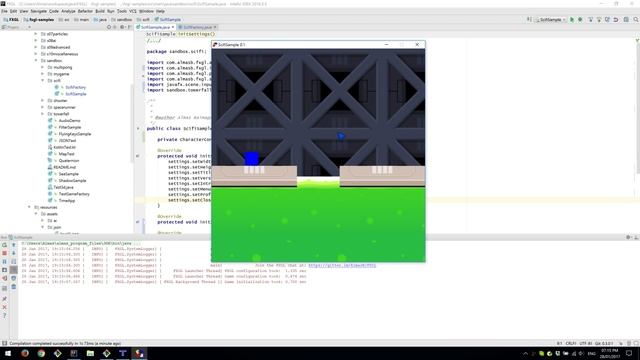Viewport: 640px width, 360px height.
Task: Click the undo arrow in the top toolbar
Action: coord(616,20)
